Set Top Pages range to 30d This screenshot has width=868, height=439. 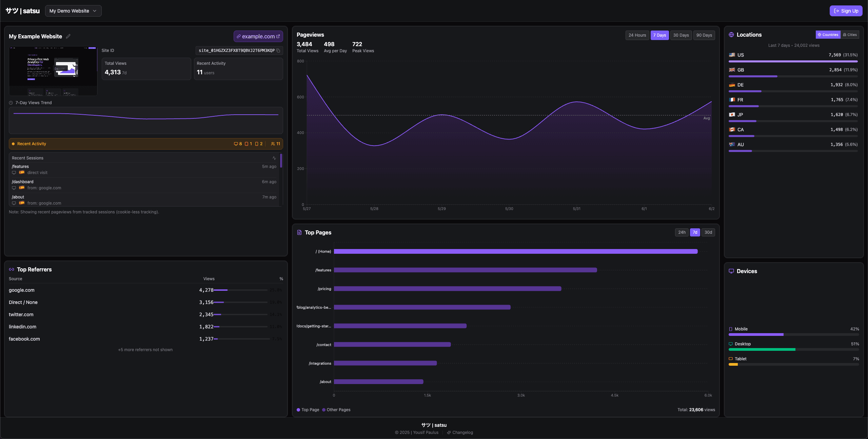click(708, 232)
